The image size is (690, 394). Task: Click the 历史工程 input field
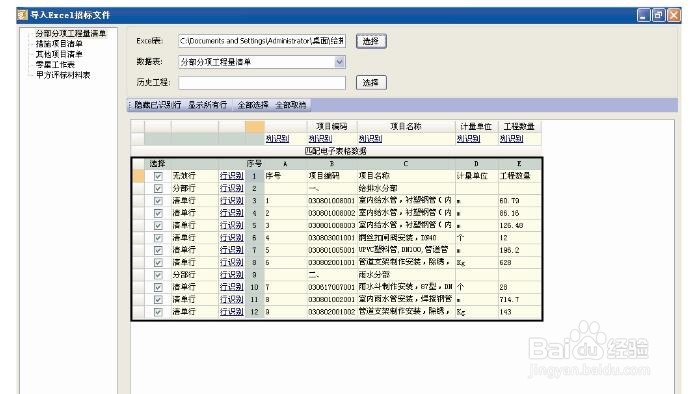point(262,83)
